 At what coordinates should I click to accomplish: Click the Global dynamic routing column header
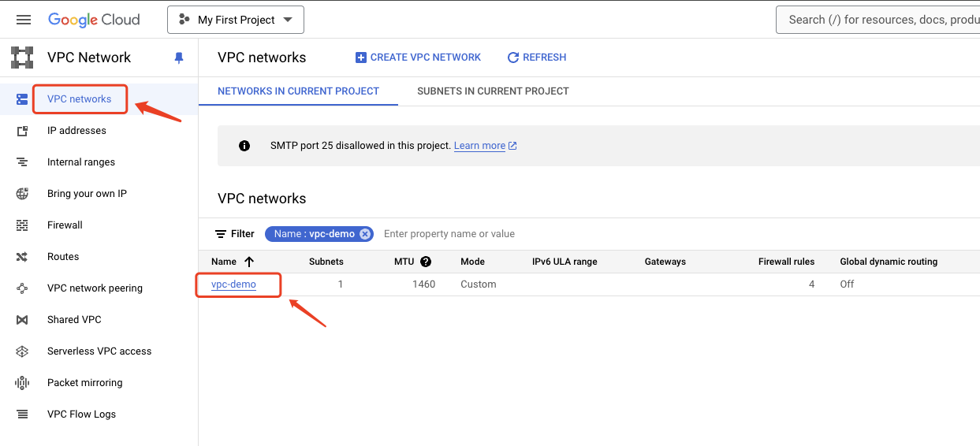[889, 262]
